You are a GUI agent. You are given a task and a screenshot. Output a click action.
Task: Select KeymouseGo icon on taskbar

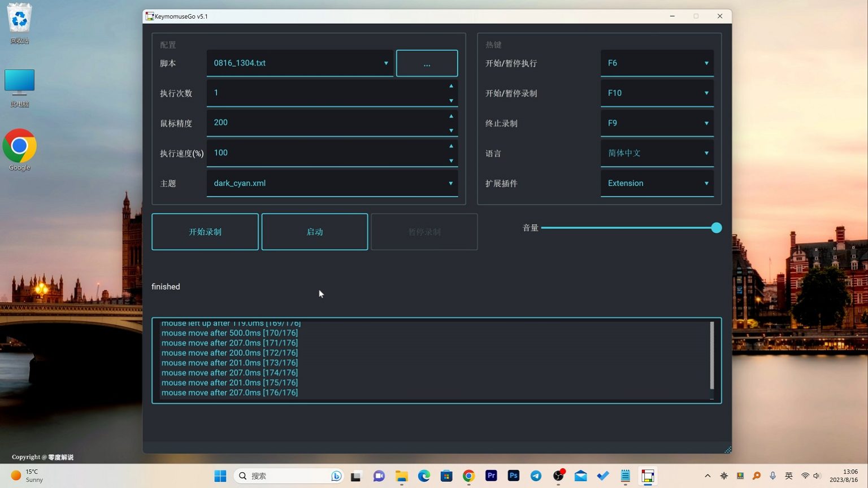tap(648, 476)
